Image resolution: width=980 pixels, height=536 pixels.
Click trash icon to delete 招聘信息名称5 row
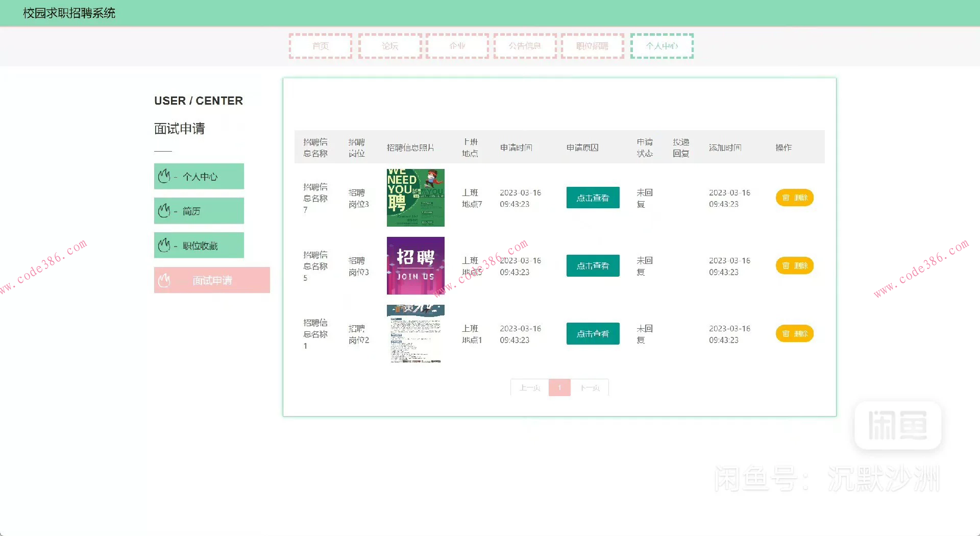pyautogui.click(x=786, y=265)
